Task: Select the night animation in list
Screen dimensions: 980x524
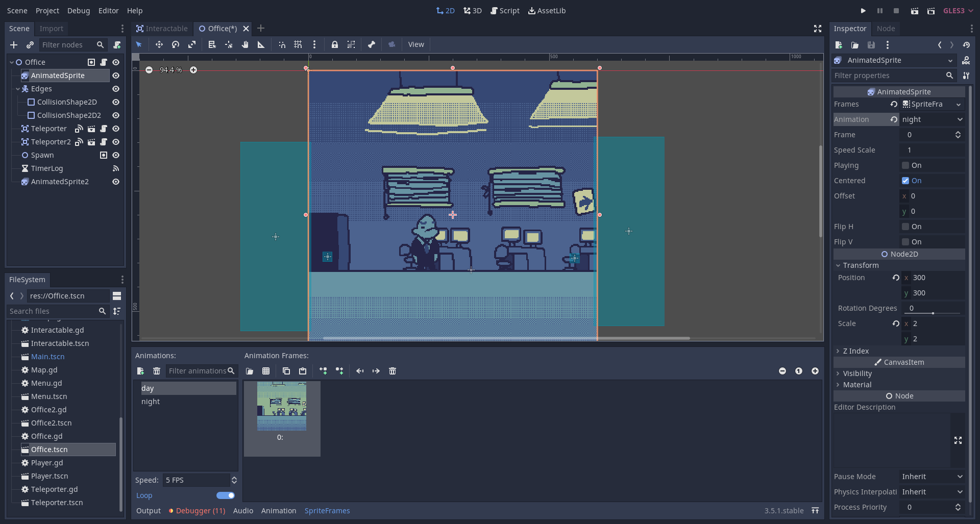Action: [x=151, y=402]
